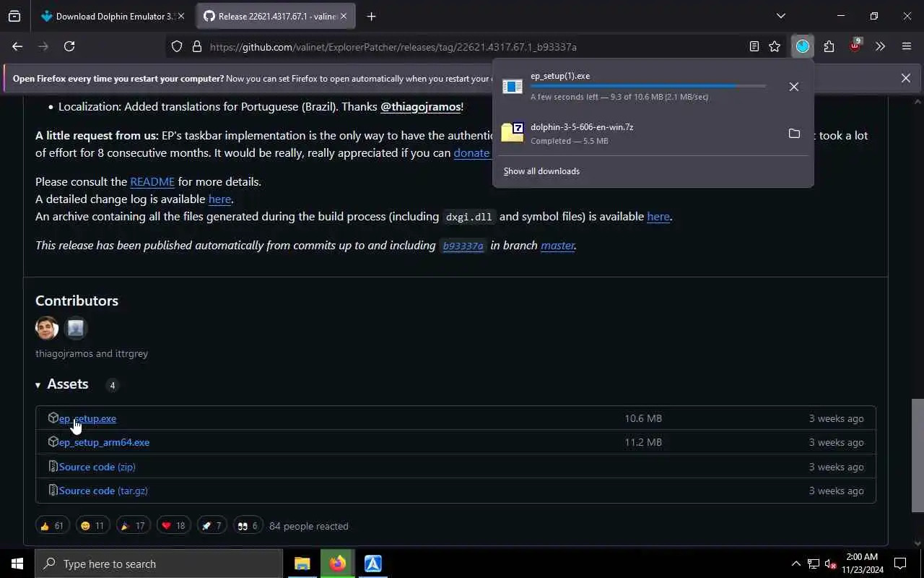Dismiss the Open Firefox notification bar

click(906, 78)
